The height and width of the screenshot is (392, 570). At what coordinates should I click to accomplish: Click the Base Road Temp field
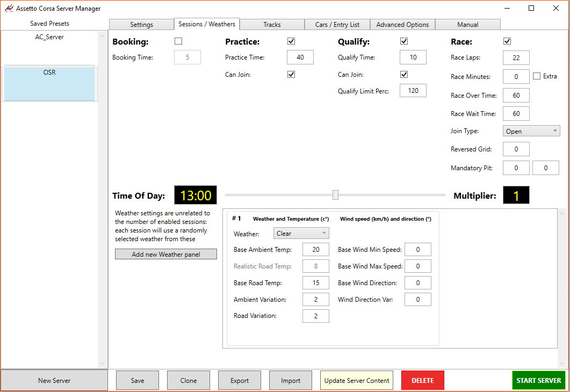(x=315, y=282)
